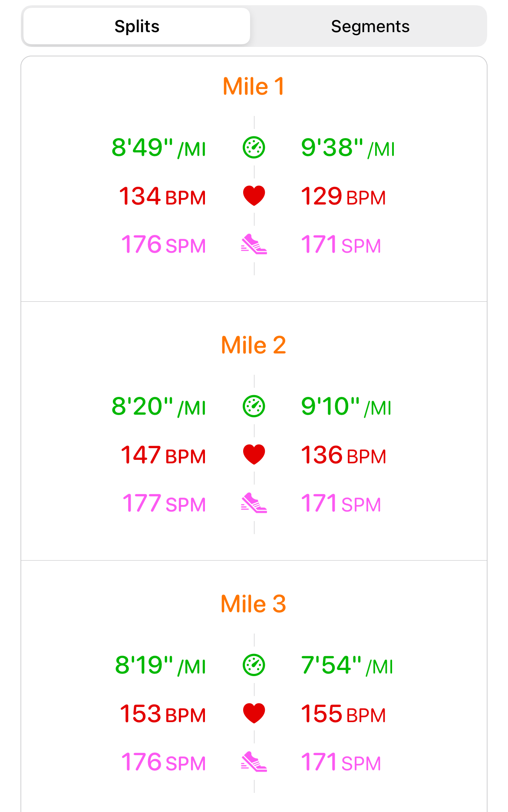The width and height of the screenshot is (508, 812).
Task: Click the Mile 2 pace speedometer icon
Action: pos(254,406)
